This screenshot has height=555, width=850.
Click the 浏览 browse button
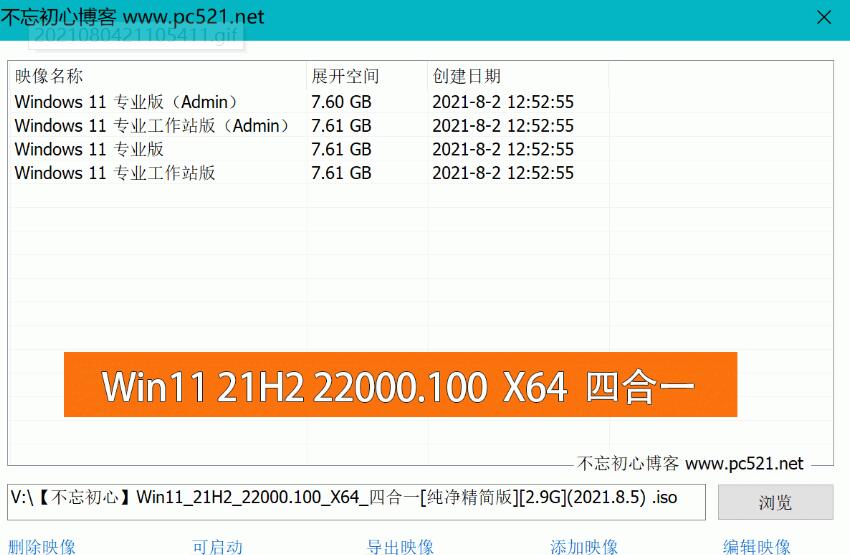pos(775,502)
